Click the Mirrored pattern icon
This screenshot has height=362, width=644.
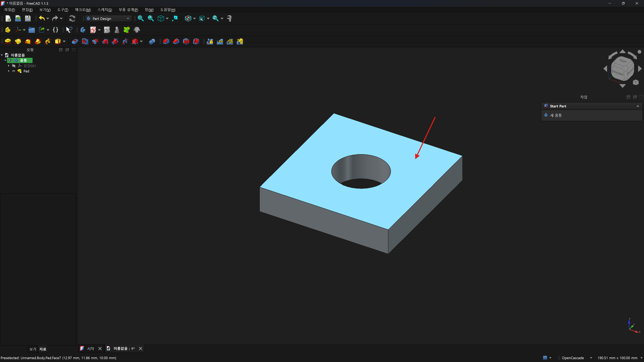(x=210, y=41)
